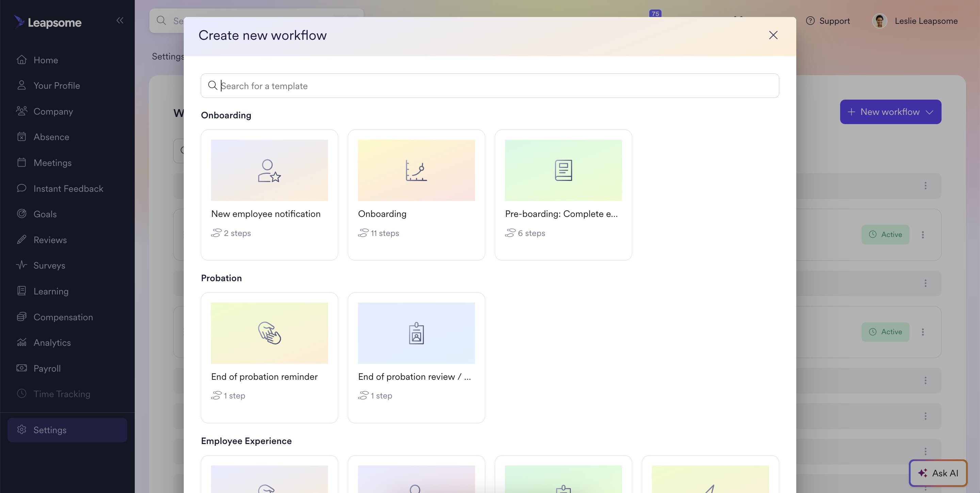
Task: Click the Probation section heading
Action: click(x=222, y=278)
